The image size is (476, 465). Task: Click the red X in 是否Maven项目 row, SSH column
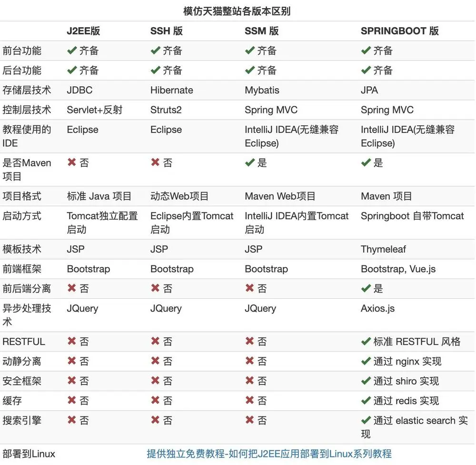pyautogui.click(x=155, y=162)
